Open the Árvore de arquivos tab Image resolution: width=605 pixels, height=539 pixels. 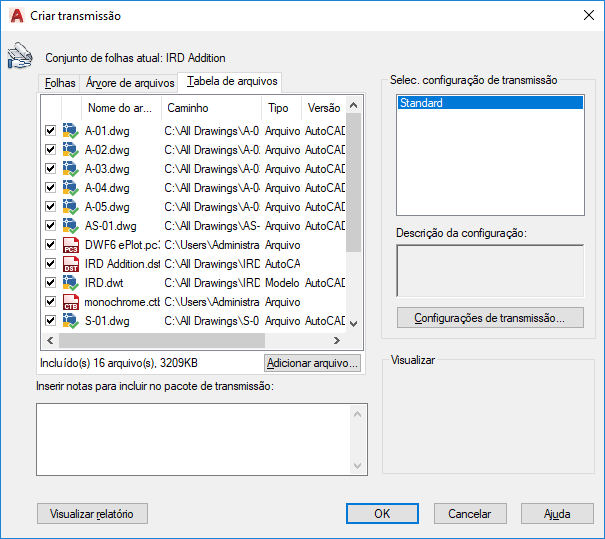(130, 83)
